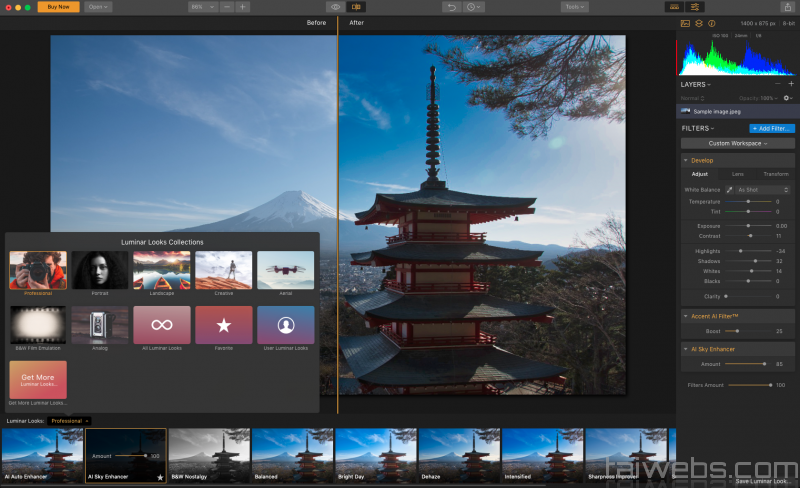Toggle the Looks filmstrip panel icon
800x488 pixels.
(673, 7)
